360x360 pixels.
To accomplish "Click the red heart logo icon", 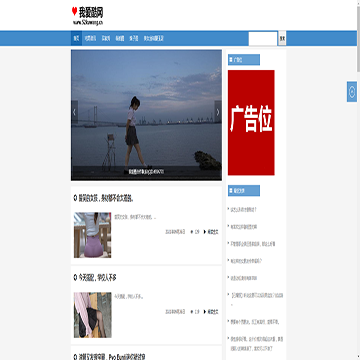I will click(x=74, y=12).
